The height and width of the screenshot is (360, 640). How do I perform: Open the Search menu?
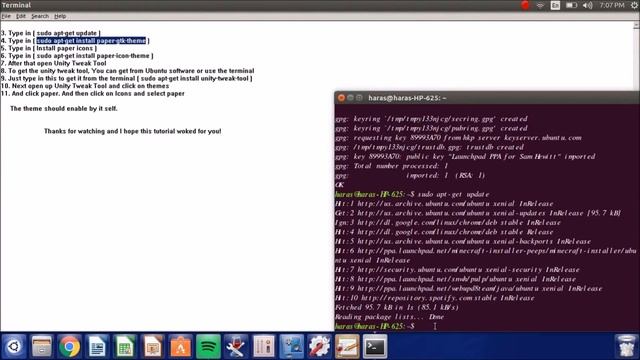[x=40, y=16]
